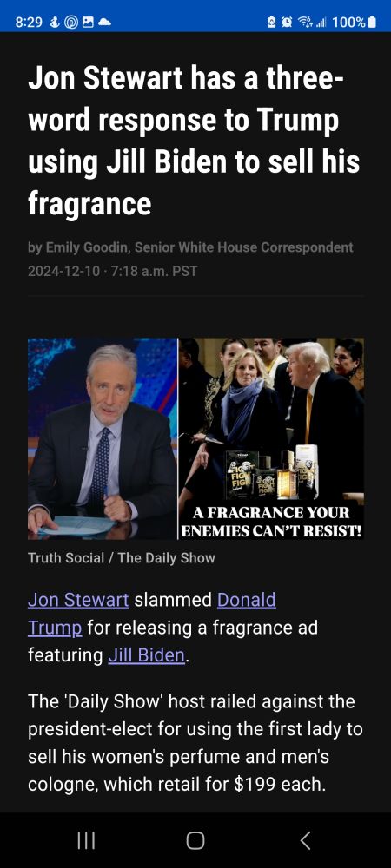Follow the Jill Biden link
Viewport: 391px width, 868px height.
click(x=146, y=655)
